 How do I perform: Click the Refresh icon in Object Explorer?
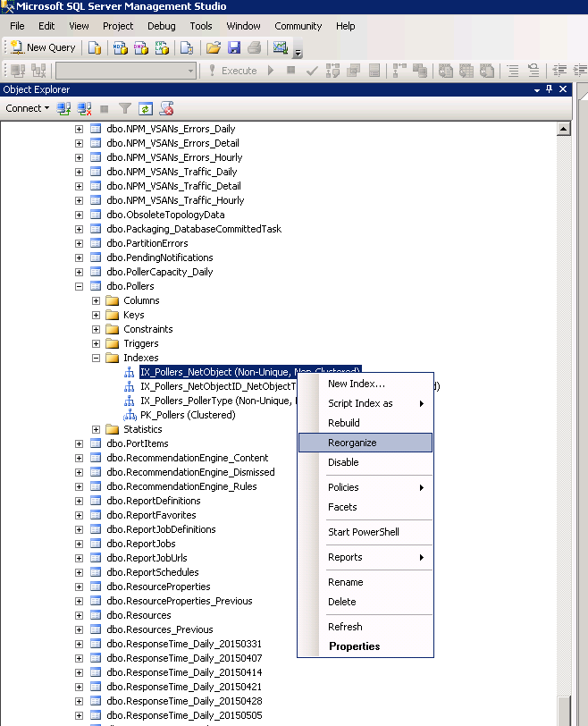pyautogui.click(x=146, y=109)
